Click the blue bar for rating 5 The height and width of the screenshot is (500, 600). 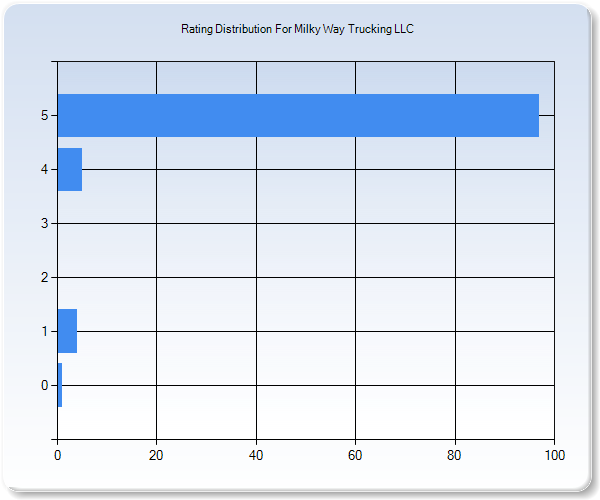[x=298, y=115]
